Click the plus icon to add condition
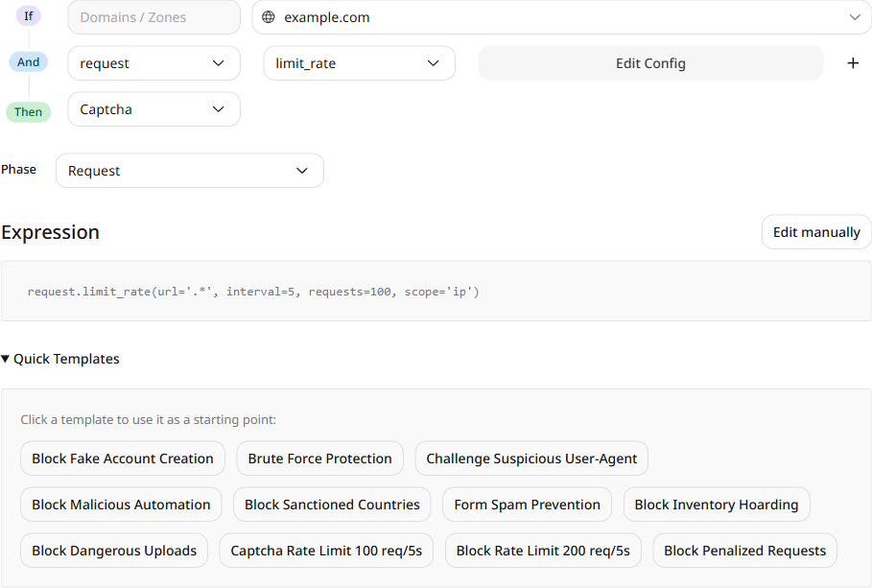This screenshot has width=872, height=588. (853, 63)
